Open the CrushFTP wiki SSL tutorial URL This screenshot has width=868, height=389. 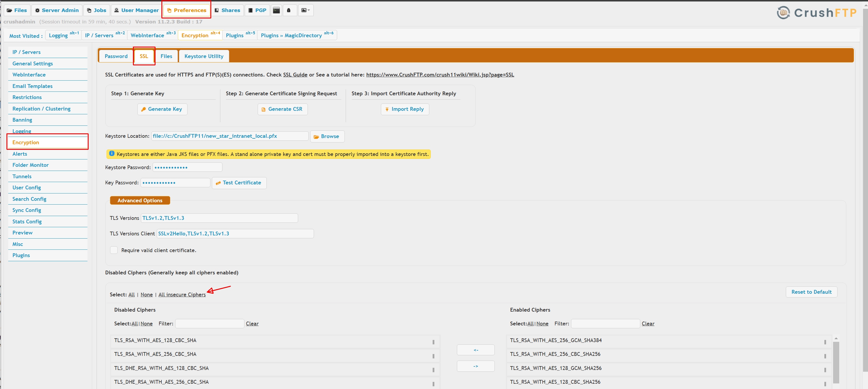point(440,75)
